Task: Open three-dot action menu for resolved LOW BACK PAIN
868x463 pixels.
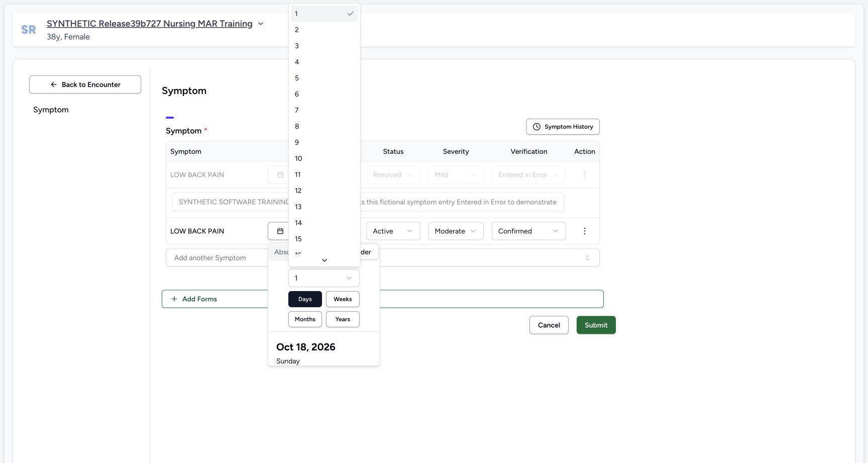Action: pos(584,175)
